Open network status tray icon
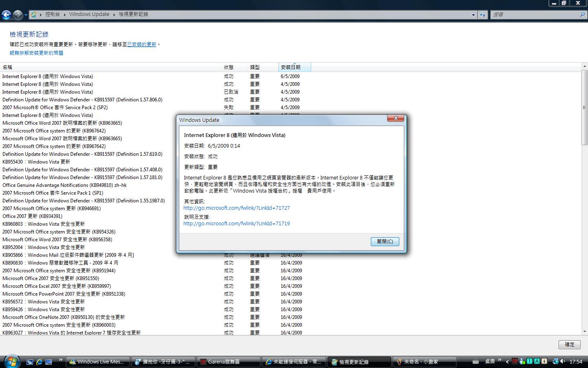Screen dimensions: 588x368 tap(555, 361)
